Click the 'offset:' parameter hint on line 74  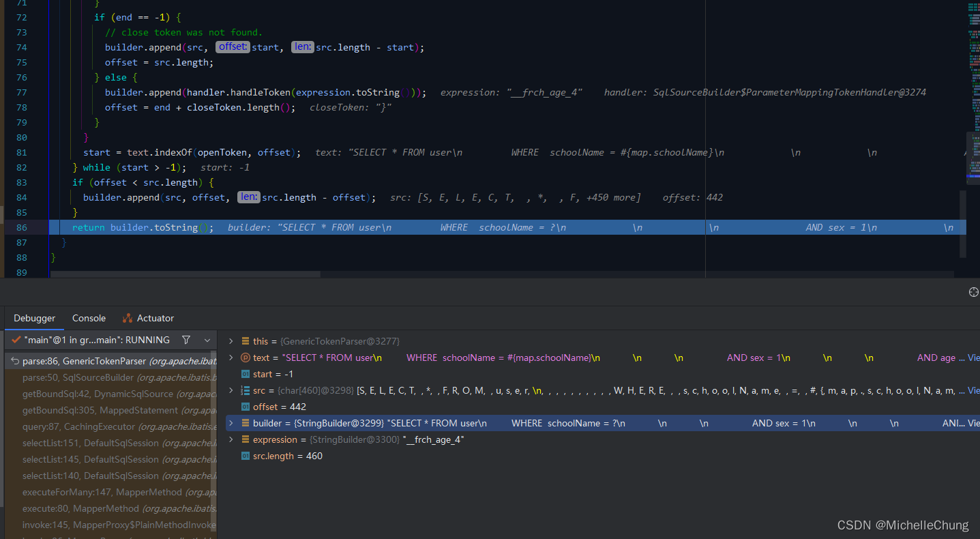tap(233, 47)
